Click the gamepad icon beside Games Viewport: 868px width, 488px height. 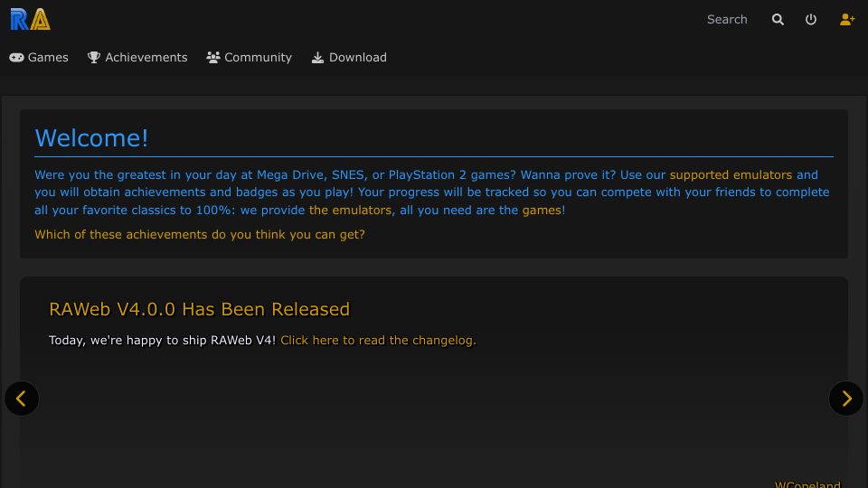point(16,58)
